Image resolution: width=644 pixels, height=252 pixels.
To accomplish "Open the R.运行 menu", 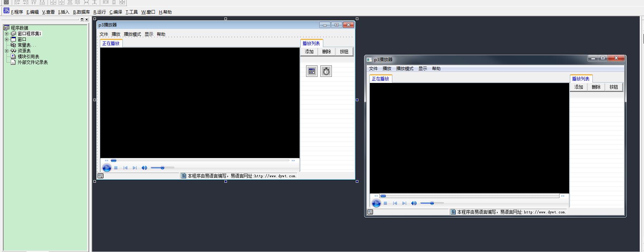I will [x=100, y=12].
